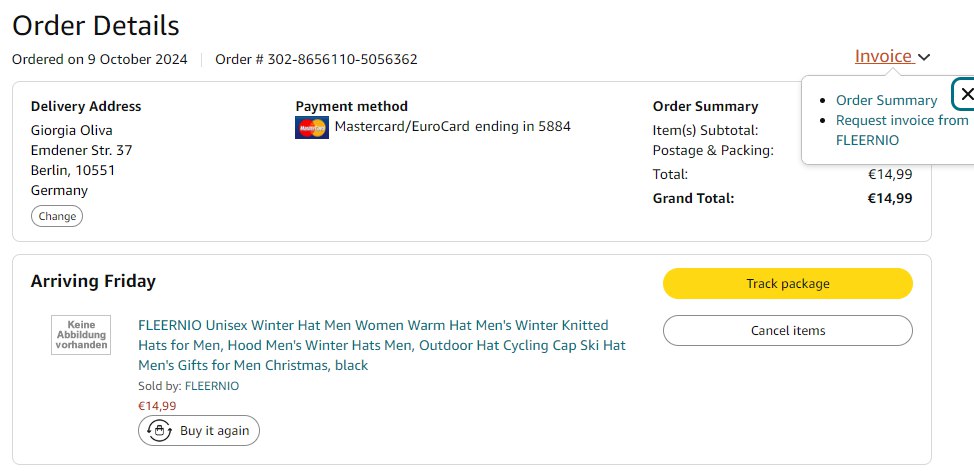This screenshot has width=974, height=471.
Task: Select Order Summary in invoice popover
Action: pos(886,100)
